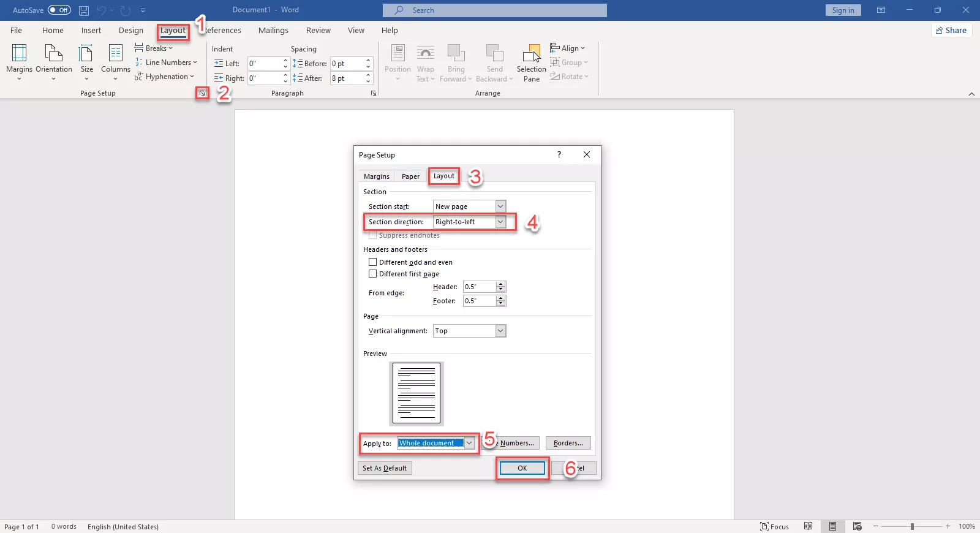
Task: Switch to the Review ribbon tab
Action: coord(318,30)
